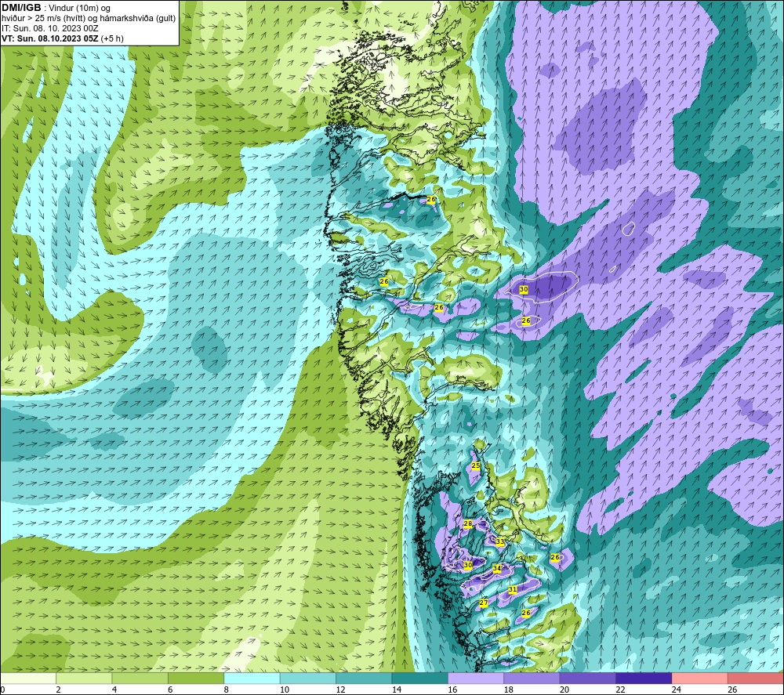Pick the 4–6 m/s green legend swatch

[140, 679]
